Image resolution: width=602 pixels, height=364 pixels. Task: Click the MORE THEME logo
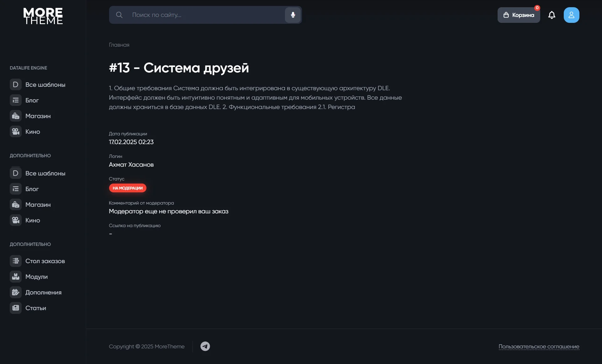(43, 16)
